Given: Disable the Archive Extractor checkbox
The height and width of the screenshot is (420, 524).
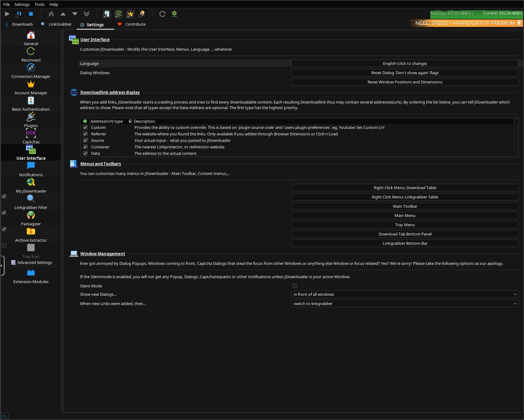Looking at the screenshot, I should (4, 229).
